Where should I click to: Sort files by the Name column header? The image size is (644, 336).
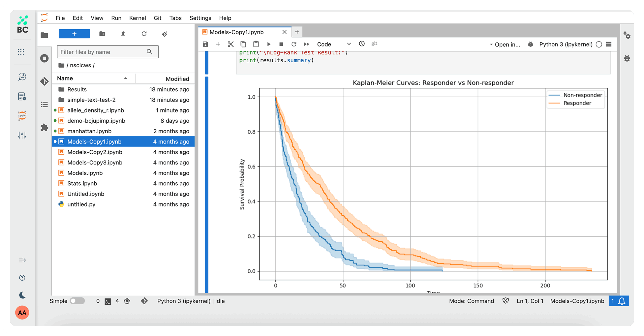pyautogui.click(x=65, y=78)
